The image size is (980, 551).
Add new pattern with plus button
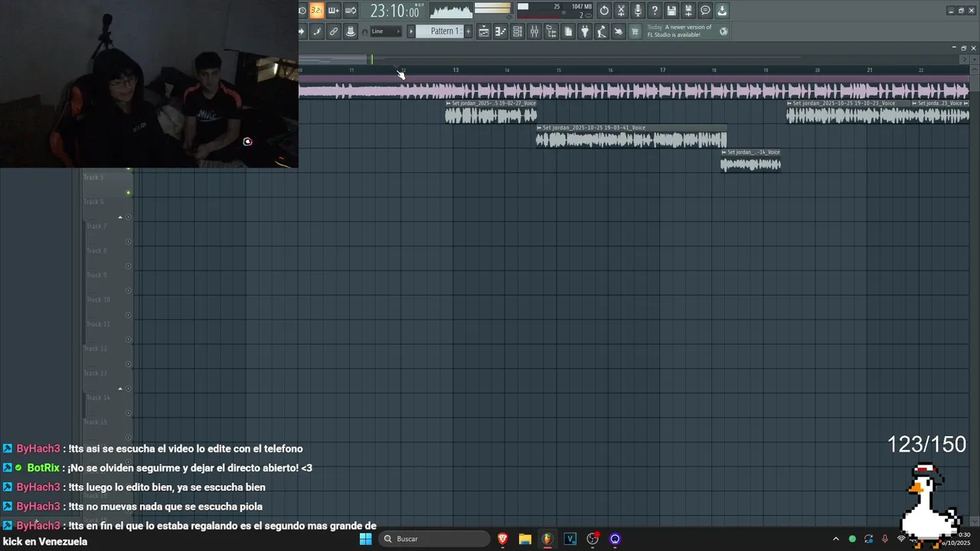(468, 31)
